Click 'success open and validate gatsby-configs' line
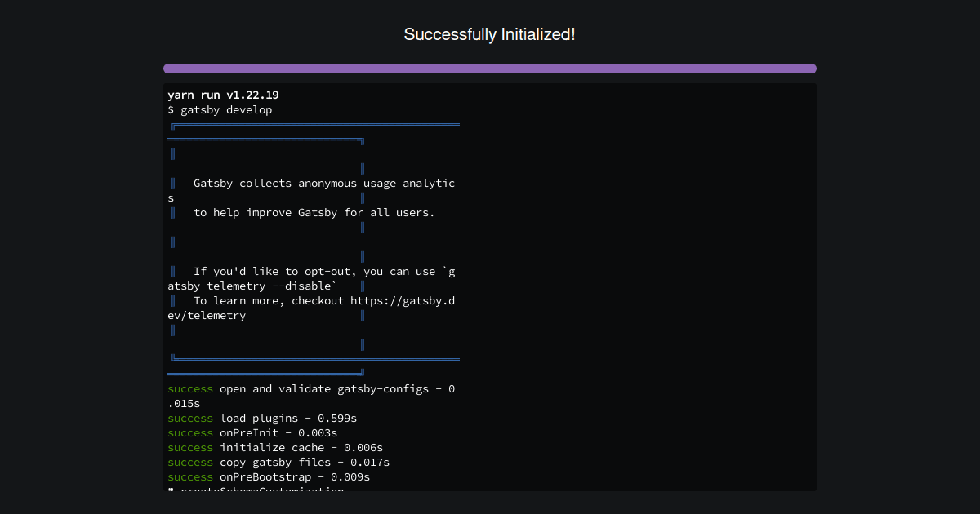The width and height of the screenshot is (980, 514). pyautogui.click(x=311, y=388)
